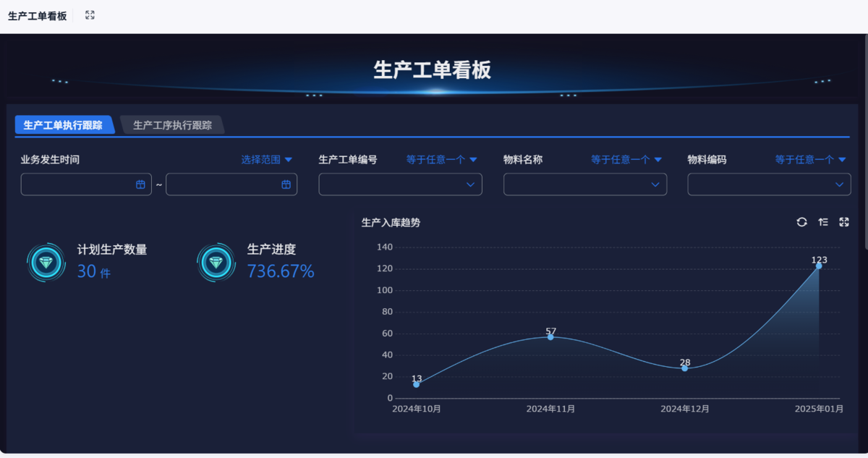
Task: Expand the 生产工单编号 dropdown box
Action: click(400, 185)
